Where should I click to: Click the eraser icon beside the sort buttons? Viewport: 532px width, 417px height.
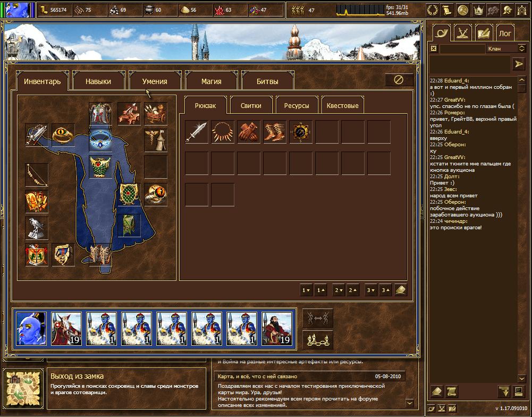pos(401,290)
